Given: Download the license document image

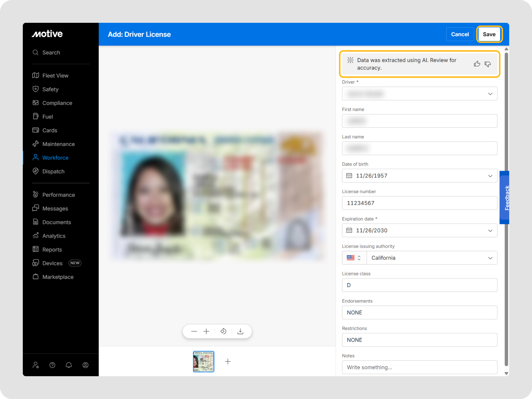Looking at the screenshot, I should (240, 331).
